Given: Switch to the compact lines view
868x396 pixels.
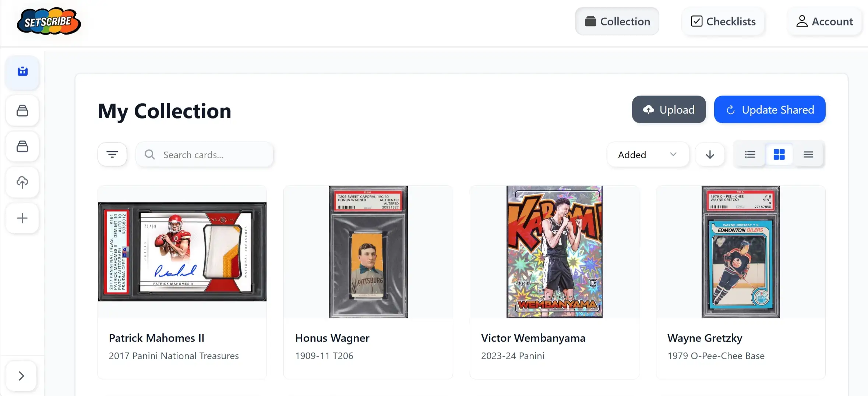Looking at the screenshot, I should [x=808, y=155].
